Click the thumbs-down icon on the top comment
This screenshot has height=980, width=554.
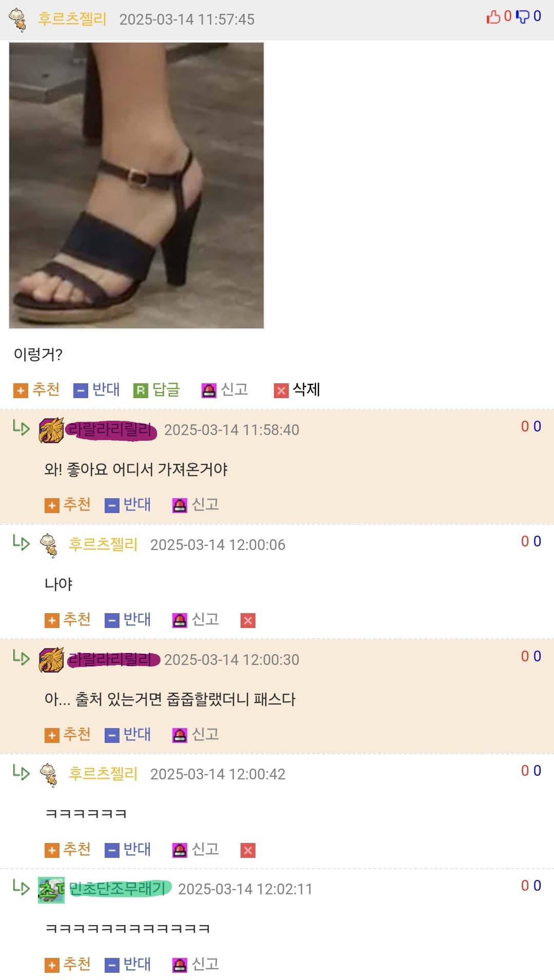click(523, 17)
